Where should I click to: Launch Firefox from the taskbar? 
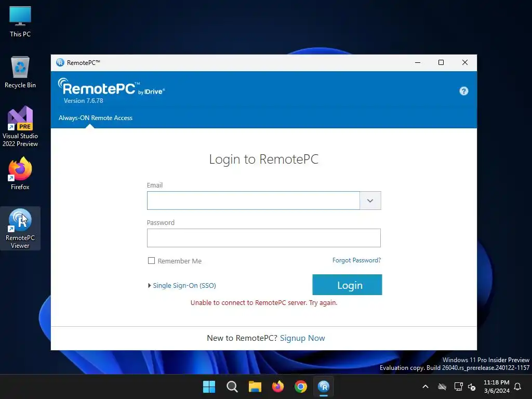pos(278,387)
